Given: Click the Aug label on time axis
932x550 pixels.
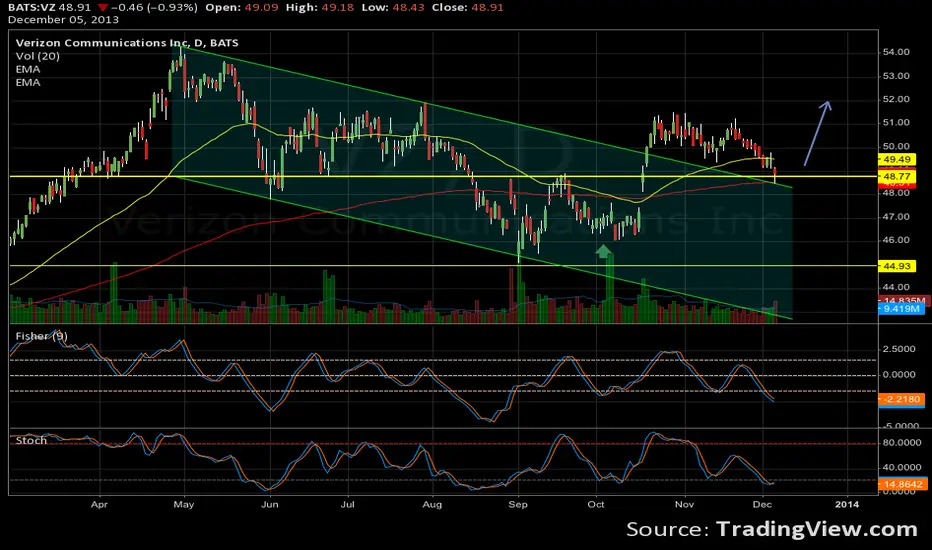Looking at the screenshot, I should coord(432,504).
